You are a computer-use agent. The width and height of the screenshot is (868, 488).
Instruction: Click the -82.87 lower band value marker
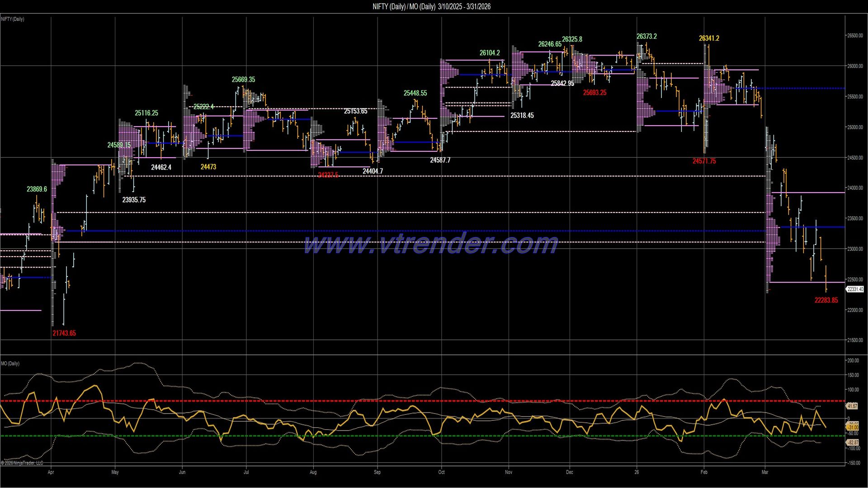pos(852,443)
